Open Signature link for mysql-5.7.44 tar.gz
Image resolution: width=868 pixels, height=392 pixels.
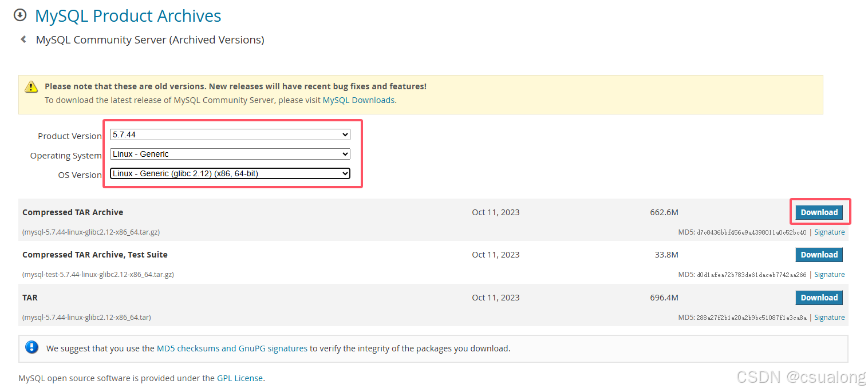pos(829,232)
